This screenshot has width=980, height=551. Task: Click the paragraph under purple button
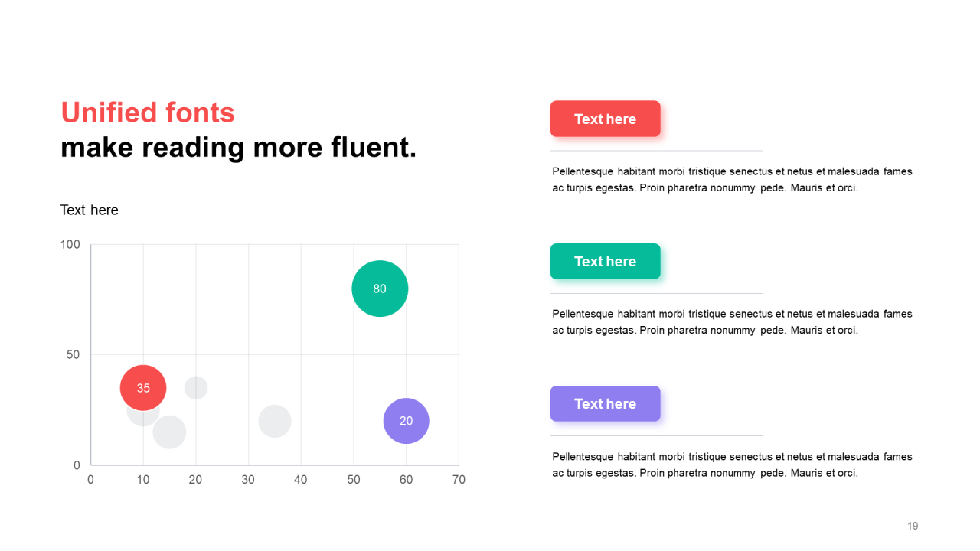click(733, 465)
